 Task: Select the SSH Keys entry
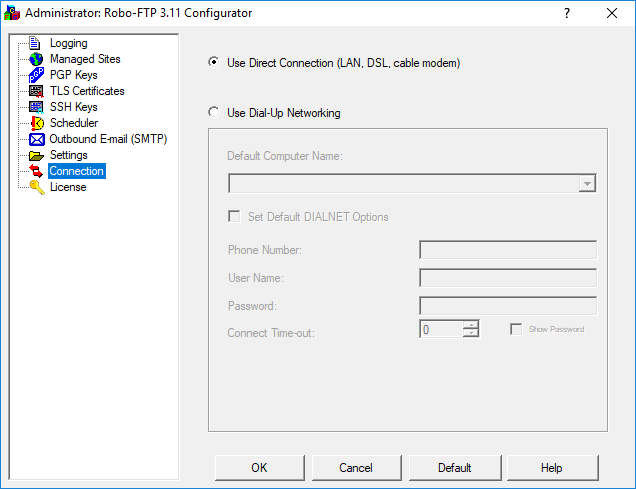click(74, 107)
